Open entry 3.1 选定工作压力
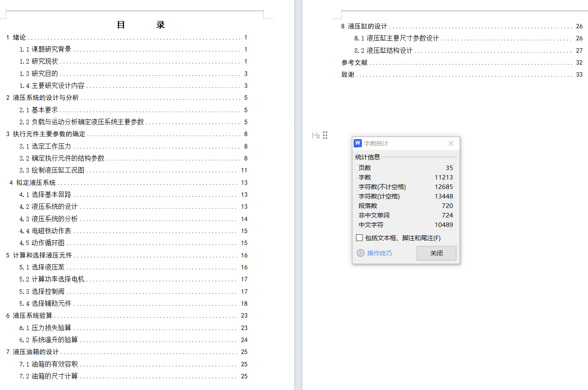Screen dimensions: 588x390 (x=133, y=146)
